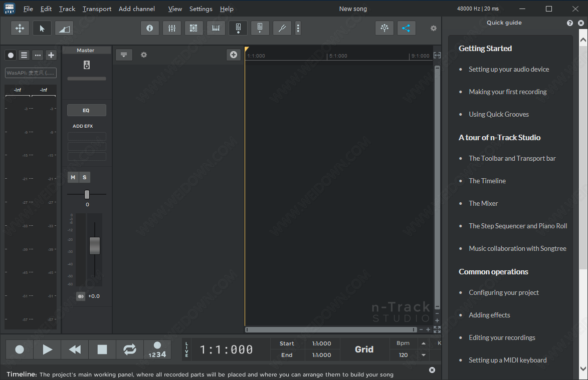Adjust the Master pan slider knob

click(x=87, y=194)
